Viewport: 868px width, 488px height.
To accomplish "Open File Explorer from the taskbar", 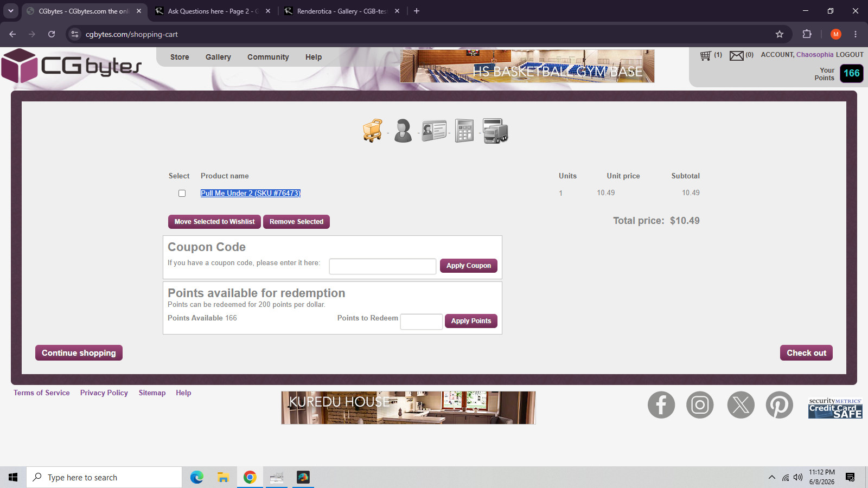I will click(223, 477).
